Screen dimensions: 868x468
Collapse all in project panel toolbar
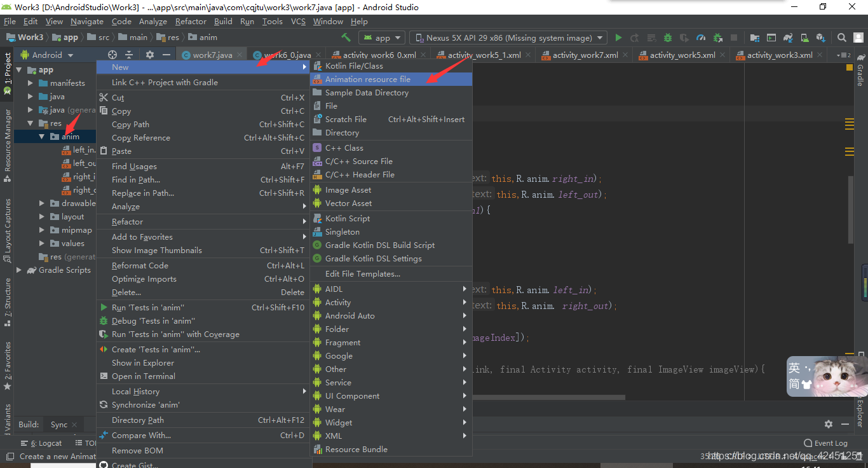129,55
